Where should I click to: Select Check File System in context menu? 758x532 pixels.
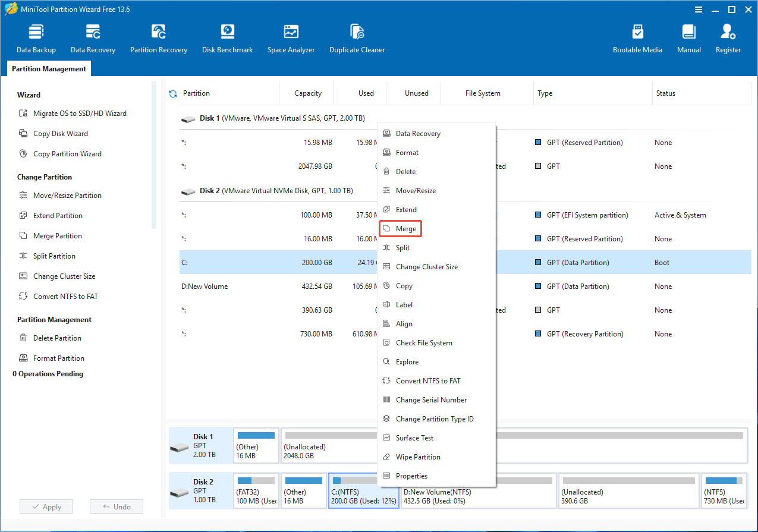[x=436, y=343]
